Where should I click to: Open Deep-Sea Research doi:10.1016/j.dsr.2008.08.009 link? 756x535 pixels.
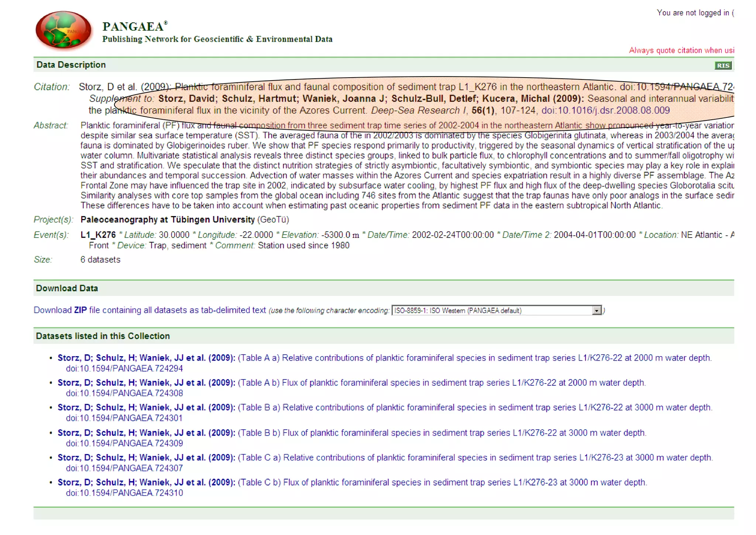[605, 110]
